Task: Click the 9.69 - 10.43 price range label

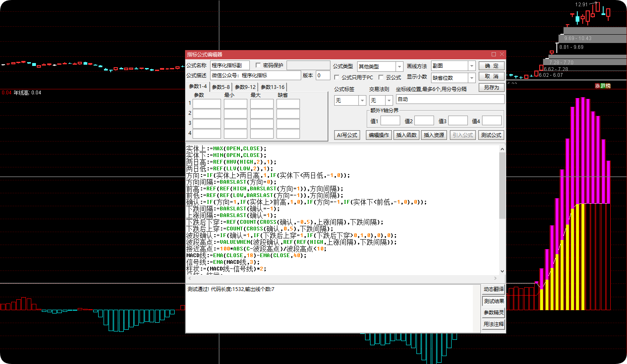Action: (578, 38)
